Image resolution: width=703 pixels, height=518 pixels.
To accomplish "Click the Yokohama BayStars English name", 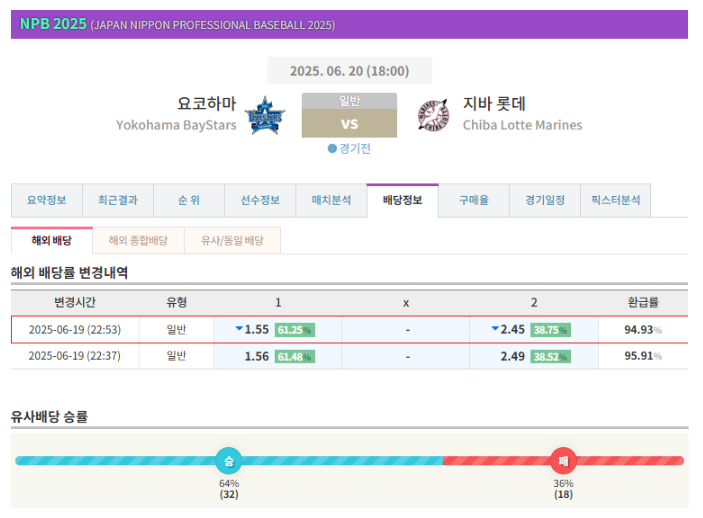I will click(x=176, y=125).
